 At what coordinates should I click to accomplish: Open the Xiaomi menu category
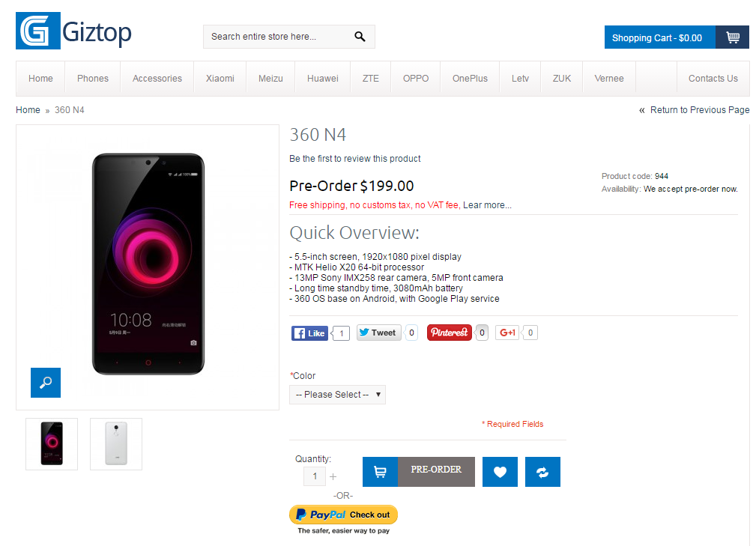(x=220, y=79)
